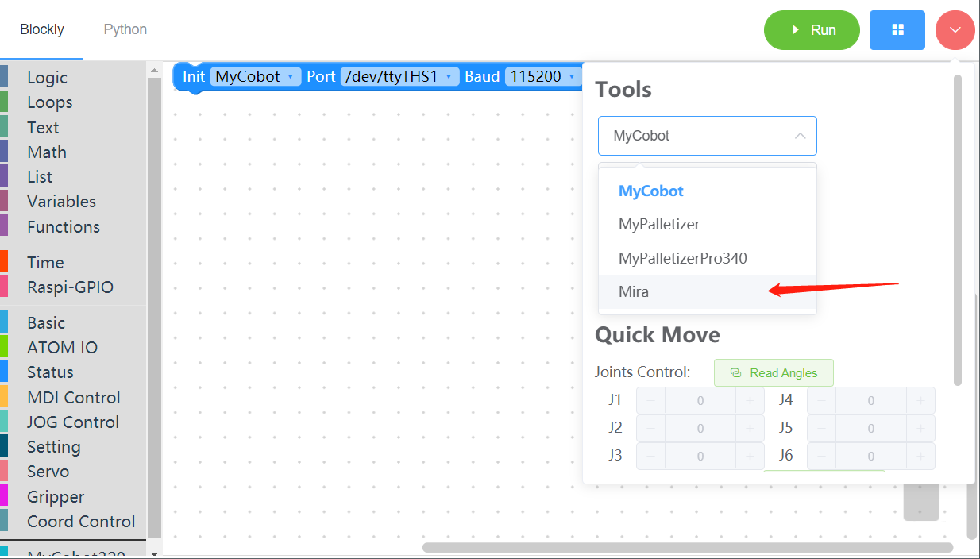Image resolution: width=980 pixels, height=559 pixels.
Task: Increase the J5 joint angle
Action: tap(920, 428)
